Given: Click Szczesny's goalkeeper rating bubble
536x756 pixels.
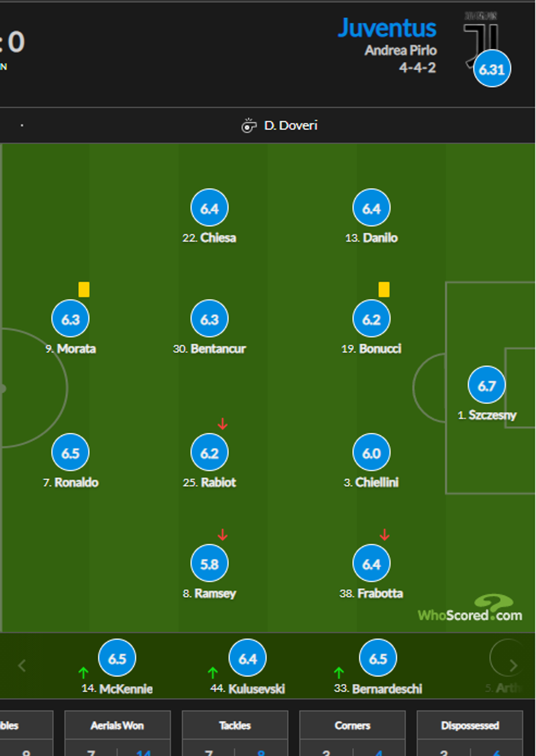Looking at the screenshot, I should (486, 385).
